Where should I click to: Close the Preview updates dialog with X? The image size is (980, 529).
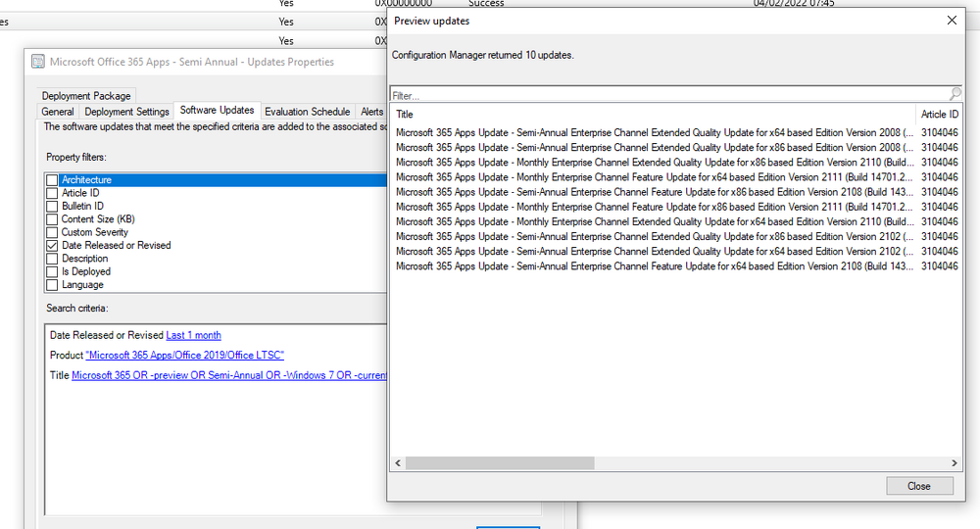tap(952, 21)
